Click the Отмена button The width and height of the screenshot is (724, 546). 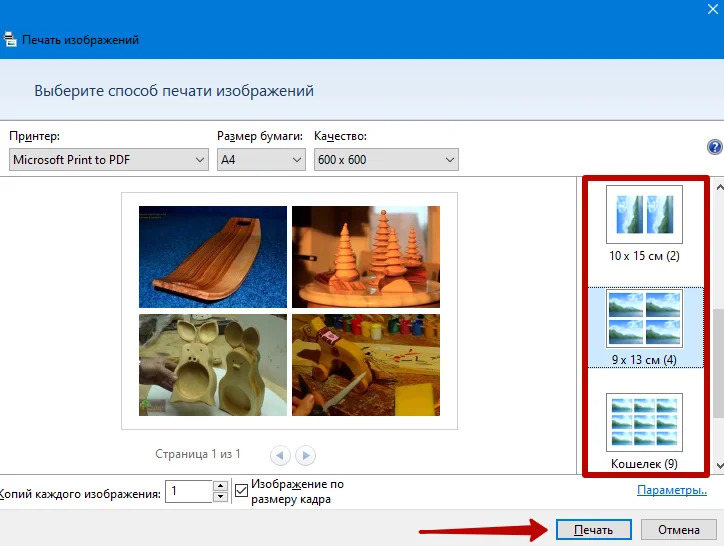pyautogui.click(x=679, y=529)
